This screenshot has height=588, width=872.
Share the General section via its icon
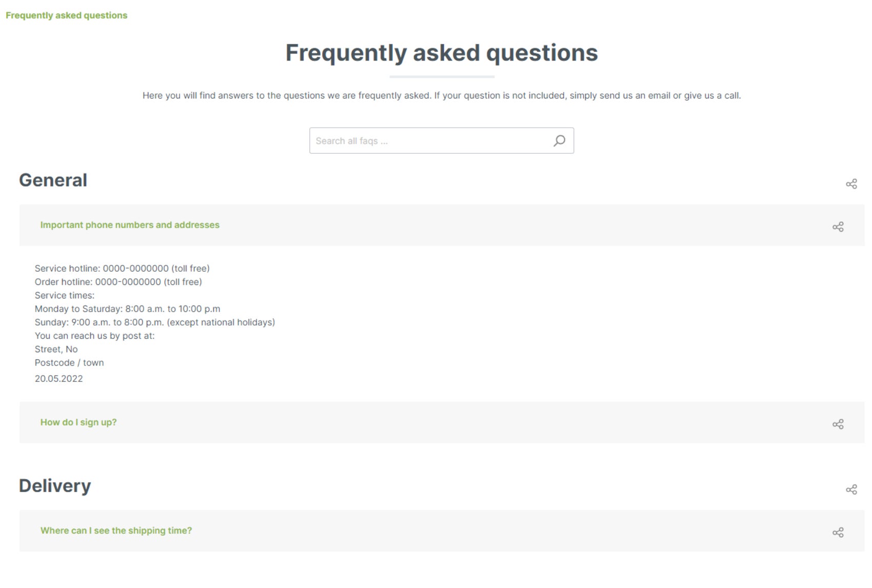[x=851, y=184]
